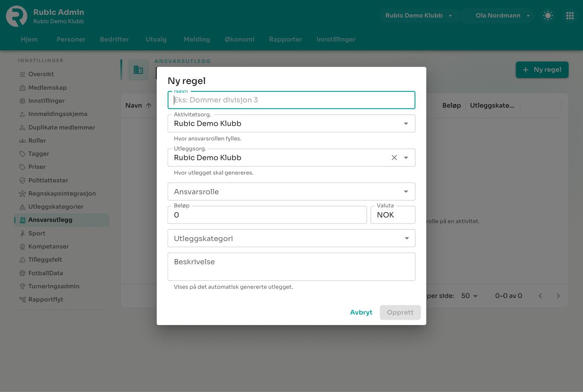Click the FotballData ball icon
Screen dimensions: 583x392
click(22, 273)
